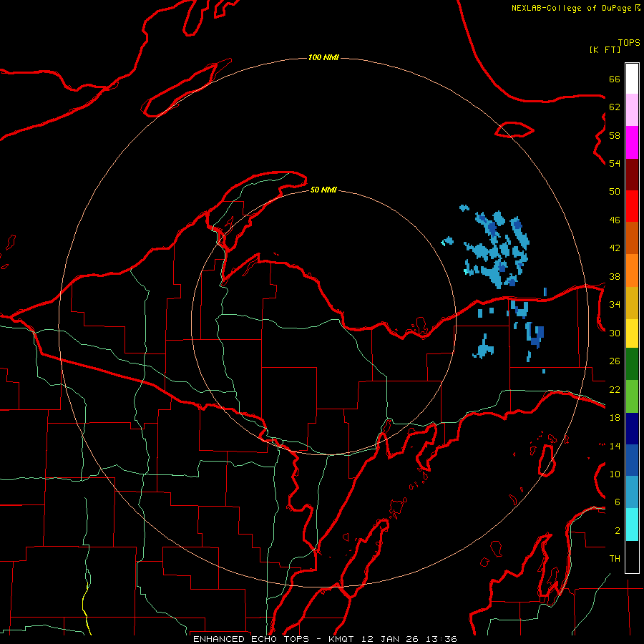The height and width of the screenshot is (644, 644).
Task: Click the light green 18-22 legend swatch
Action: click(632, 396)
